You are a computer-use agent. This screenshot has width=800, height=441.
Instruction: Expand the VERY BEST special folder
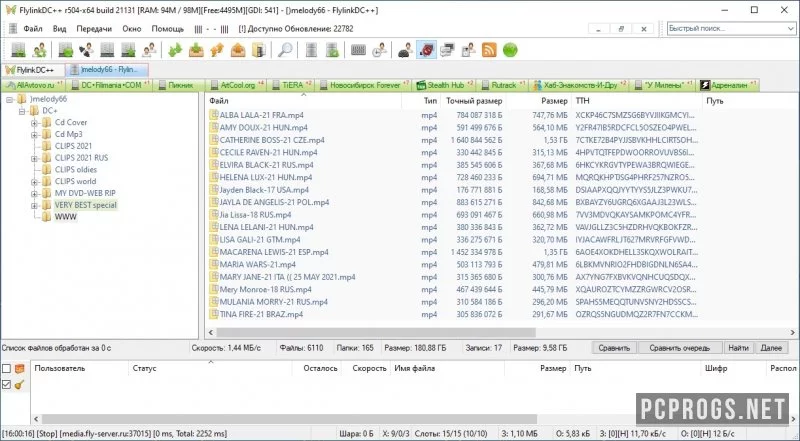pyautogui.click(x=34, y=205)
